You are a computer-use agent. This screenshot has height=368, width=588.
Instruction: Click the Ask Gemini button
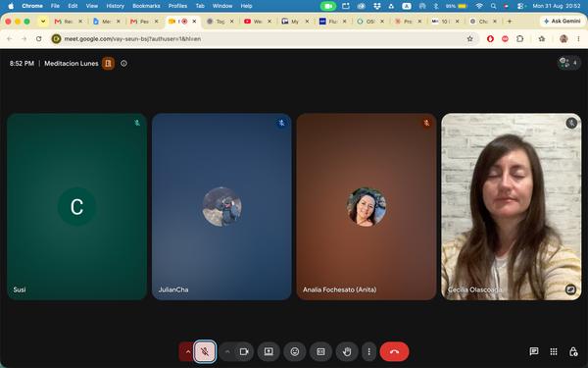point(562,22)
